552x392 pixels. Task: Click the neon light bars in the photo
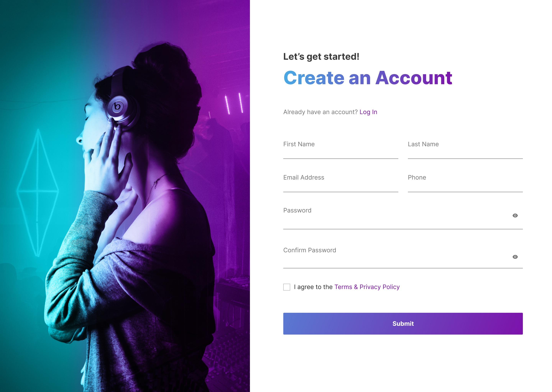tap(234, 103)
